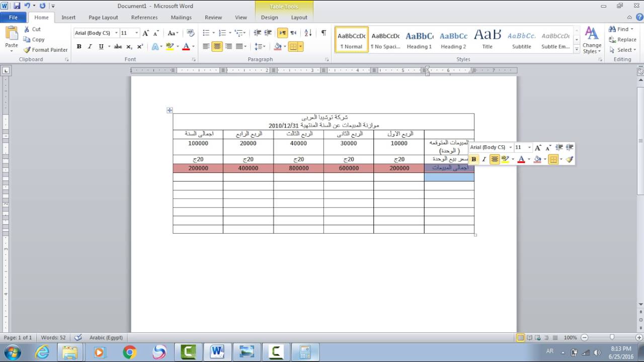This screenshot has width=644, height=362.
Task: Open the Bullets list dropdown
Action: click(x=214, y=33)
